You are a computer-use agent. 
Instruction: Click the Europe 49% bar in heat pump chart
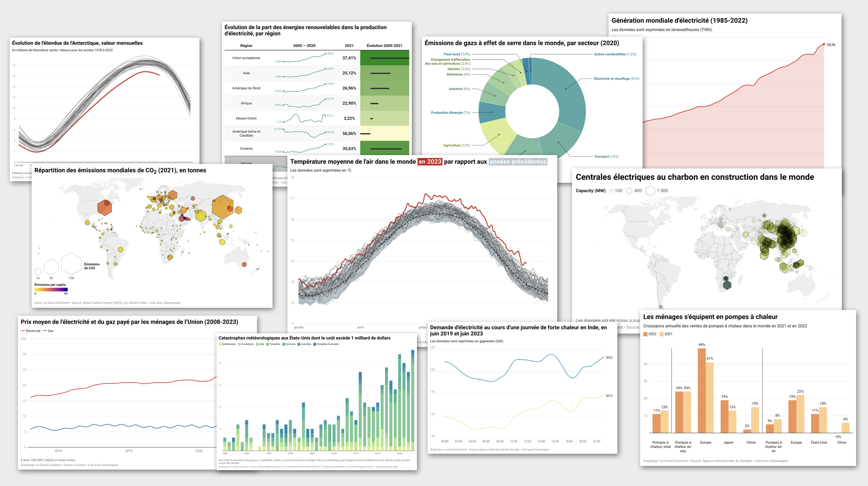(702, 390)
